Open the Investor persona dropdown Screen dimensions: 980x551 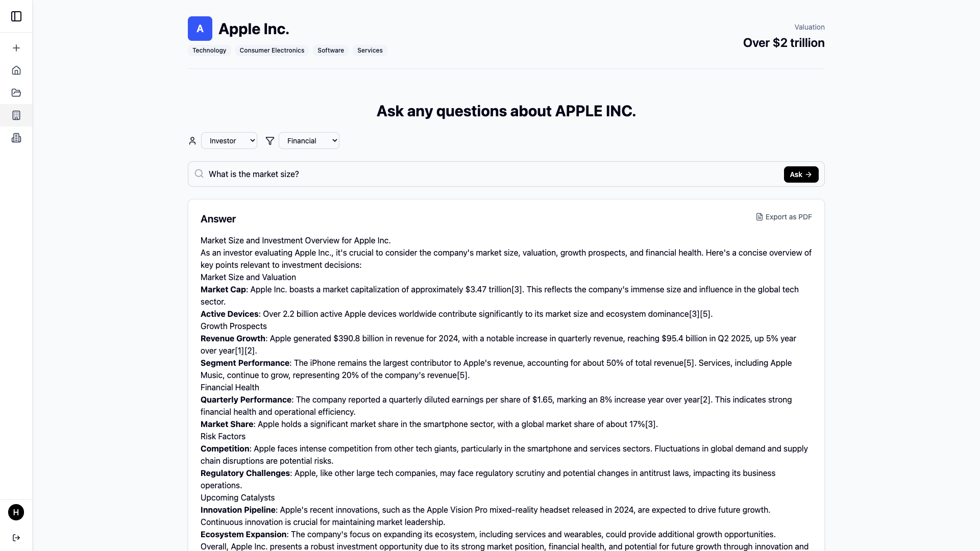tap(229, 141)
